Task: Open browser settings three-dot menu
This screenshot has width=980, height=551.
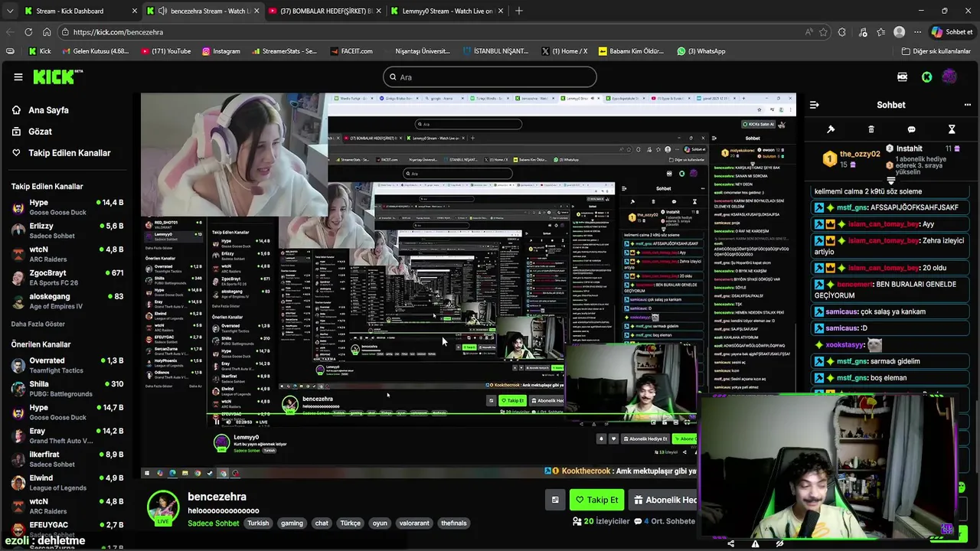Action: click(917, 32)
